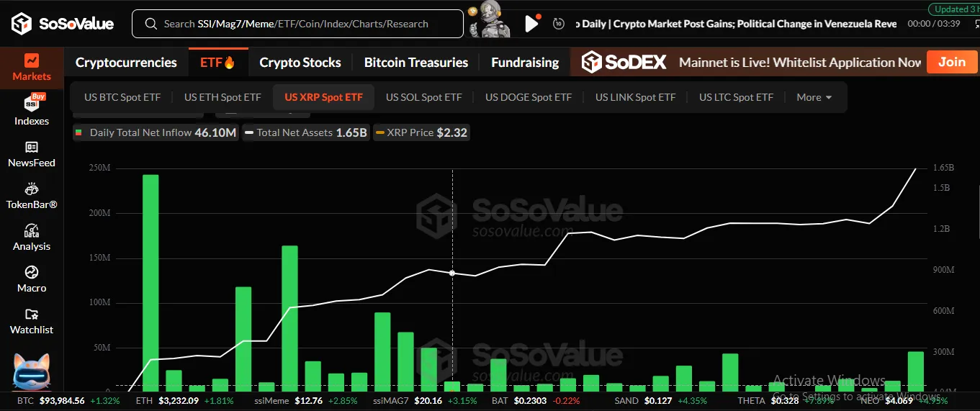The height and width of the screenshot is (411, 980).
Task: Select US XRP Spot ETF
Action: point(324,97)
